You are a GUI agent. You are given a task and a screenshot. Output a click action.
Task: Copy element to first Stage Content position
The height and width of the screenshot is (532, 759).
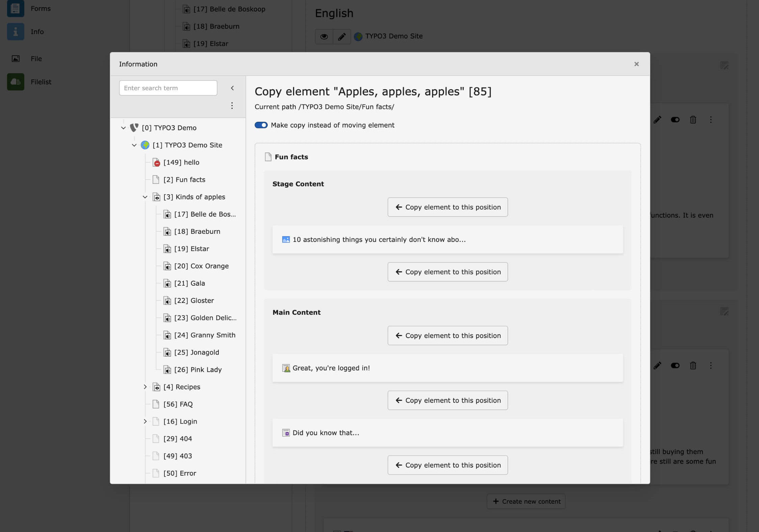[x=447, y=207]
